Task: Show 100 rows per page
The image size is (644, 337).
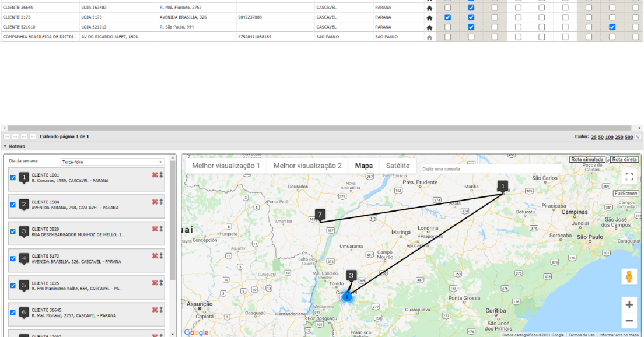Action: (610, 137)
